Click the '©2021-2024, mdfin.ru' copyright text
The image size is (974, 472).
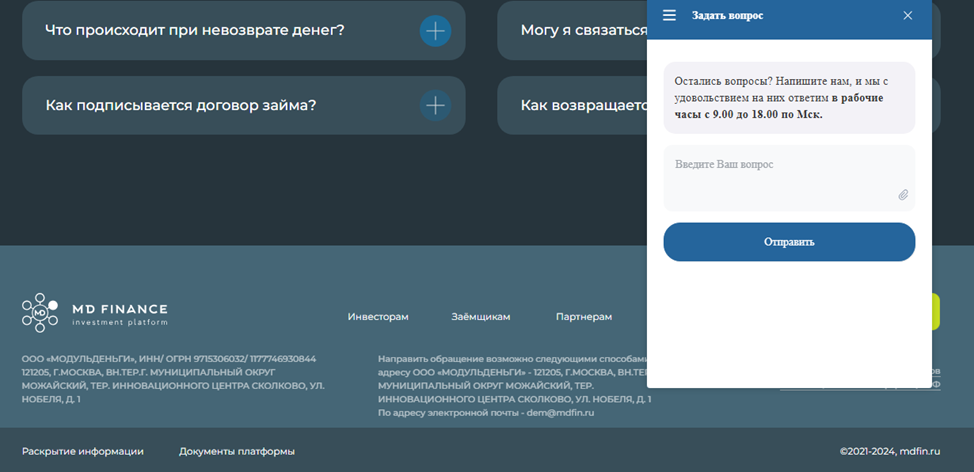(890, 452)
